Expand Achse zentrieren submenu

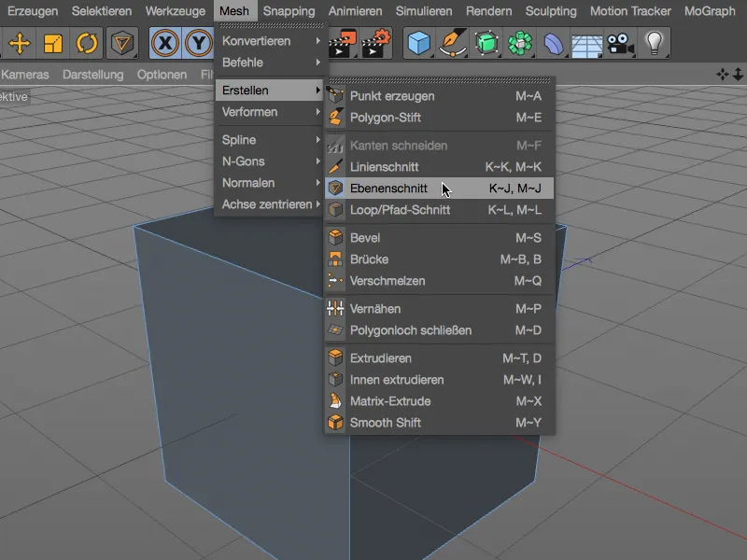pos(270,204)
